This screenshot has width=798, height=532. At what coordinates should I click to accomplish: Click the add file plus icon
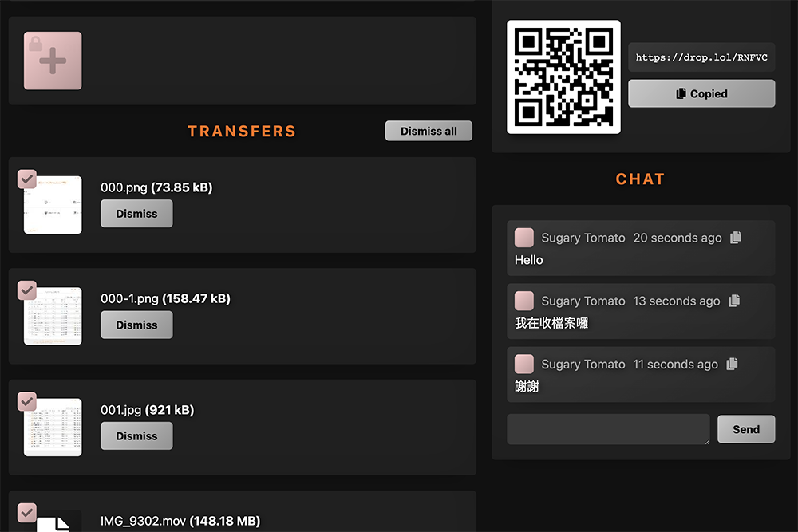pos(53,61)
